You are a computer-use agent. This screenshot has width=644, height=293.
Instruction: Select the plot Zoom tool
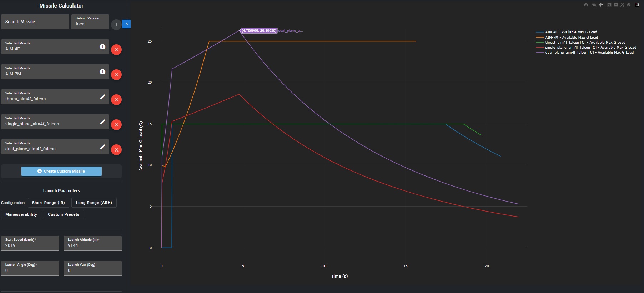(x=594, y=5)
